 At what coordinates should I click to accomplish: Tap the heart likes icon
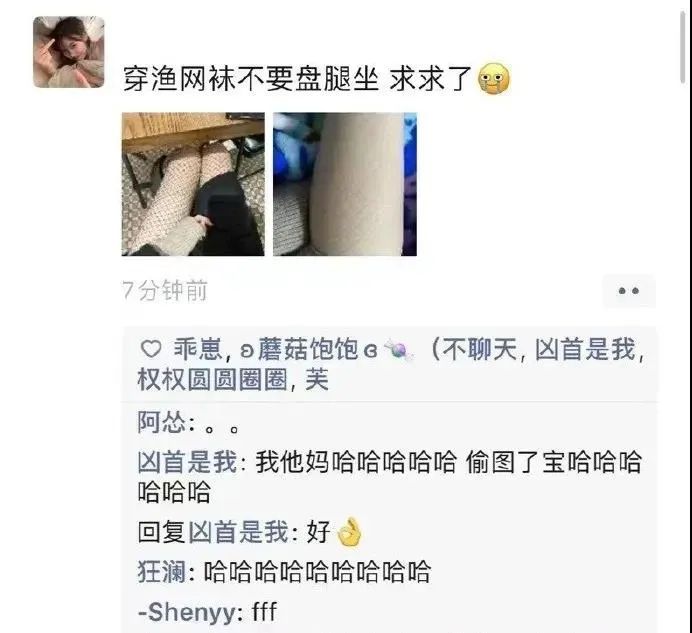[151, 349]
